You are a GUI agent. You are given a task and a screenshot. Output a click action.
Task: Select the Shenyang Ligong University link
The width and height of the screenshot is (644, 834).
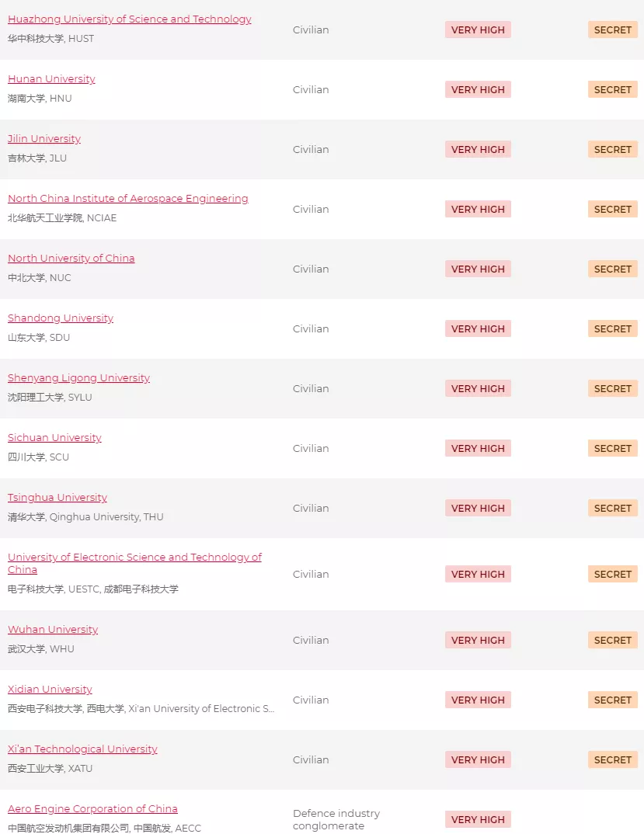pyautogui.click(x=78, y=378)
